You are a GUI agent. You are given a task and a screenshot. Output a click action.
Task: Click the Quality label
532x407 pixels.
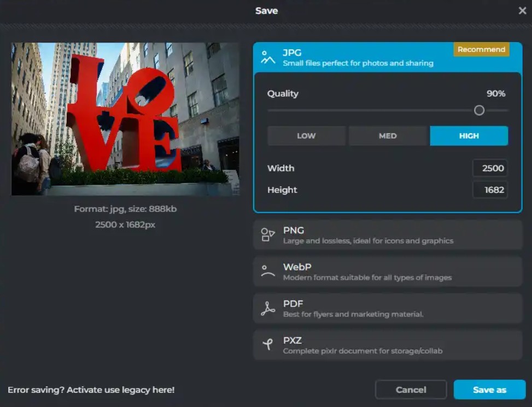(283, 94)
